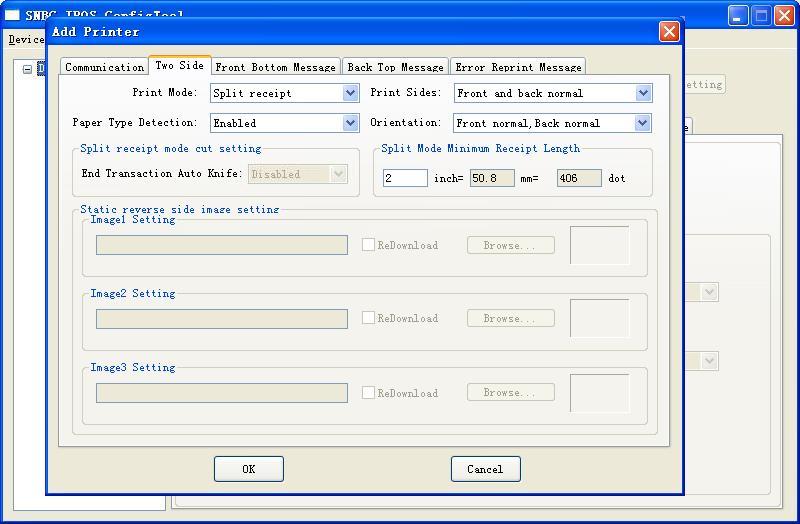Click the Cancel button
800x524 pixels.
coord(486,469)
